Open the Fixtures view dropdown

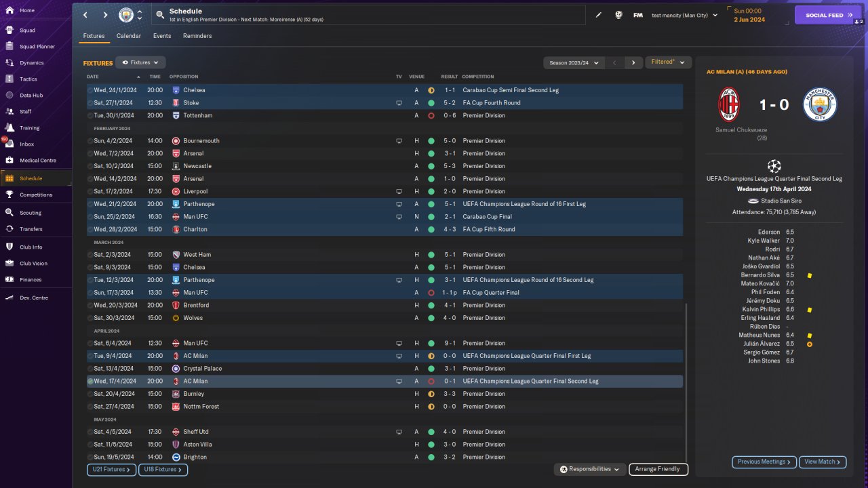pos(140,62)
